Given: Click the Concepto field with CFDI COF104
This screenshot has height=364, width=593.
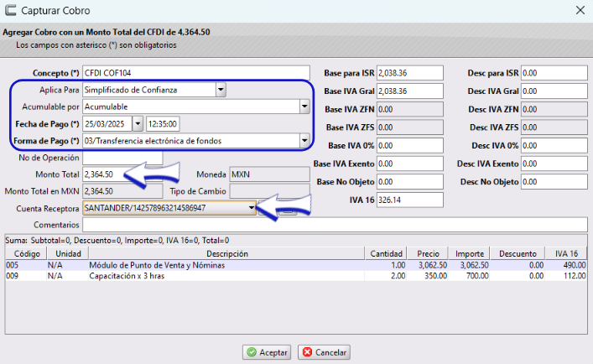Looking at the screenshot, I should pos(196,73).
